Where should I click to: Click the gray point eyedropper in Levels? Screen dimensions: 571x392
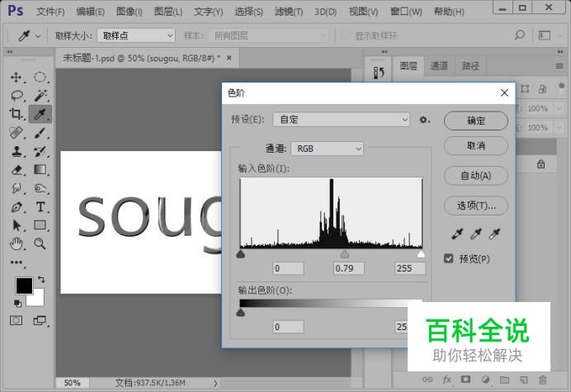475,234
